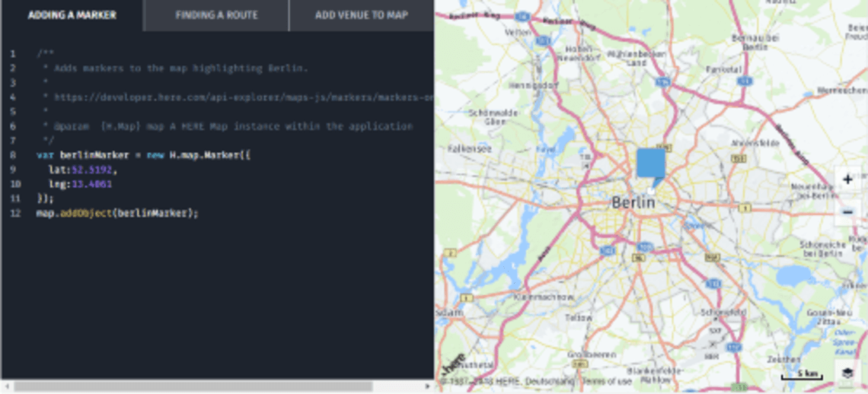Open the map layers chooser icon
Image resolution: width=868 pixels, height=394 pixels.
click(x=847, y=373)
